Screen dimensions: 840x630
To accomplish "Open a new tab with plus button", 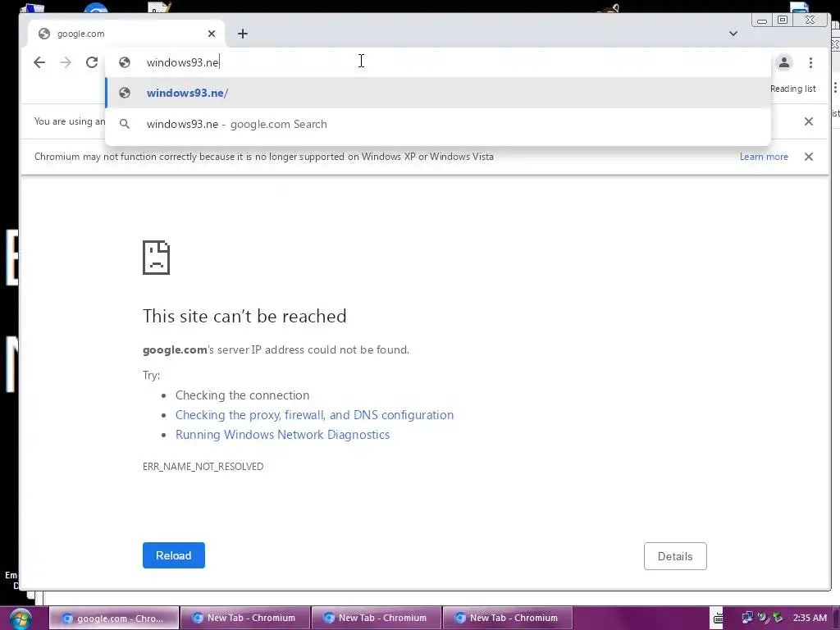I will [243, 34].
